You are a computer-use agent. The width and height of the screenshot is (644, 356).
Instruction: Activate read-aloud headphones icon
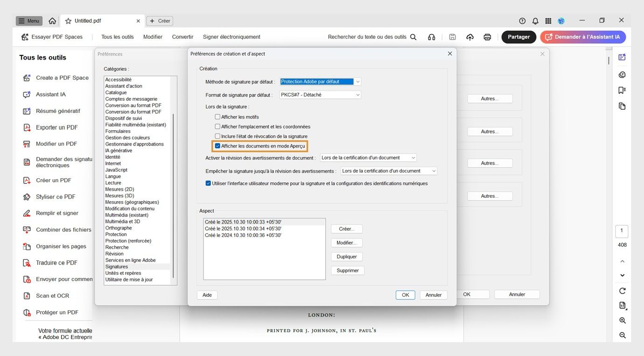click(x=431, y=37)
